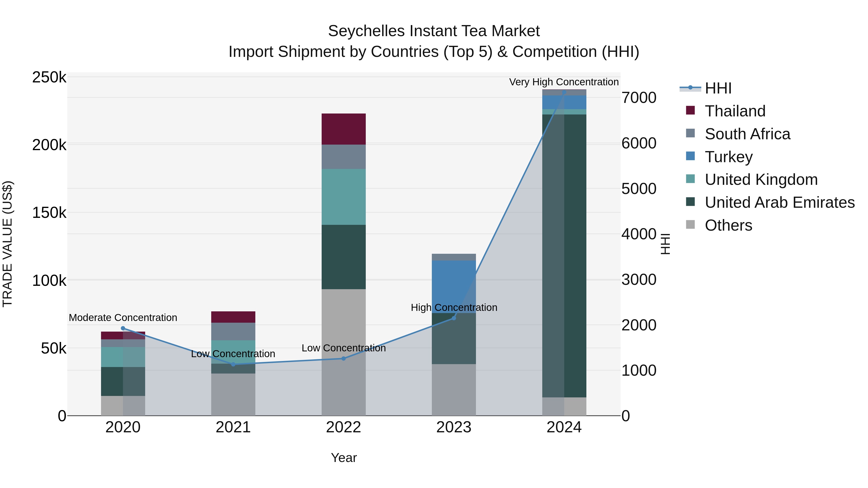
Task: Click South Africa segment of 2021 bar
Action: click(x=233, y=332)
